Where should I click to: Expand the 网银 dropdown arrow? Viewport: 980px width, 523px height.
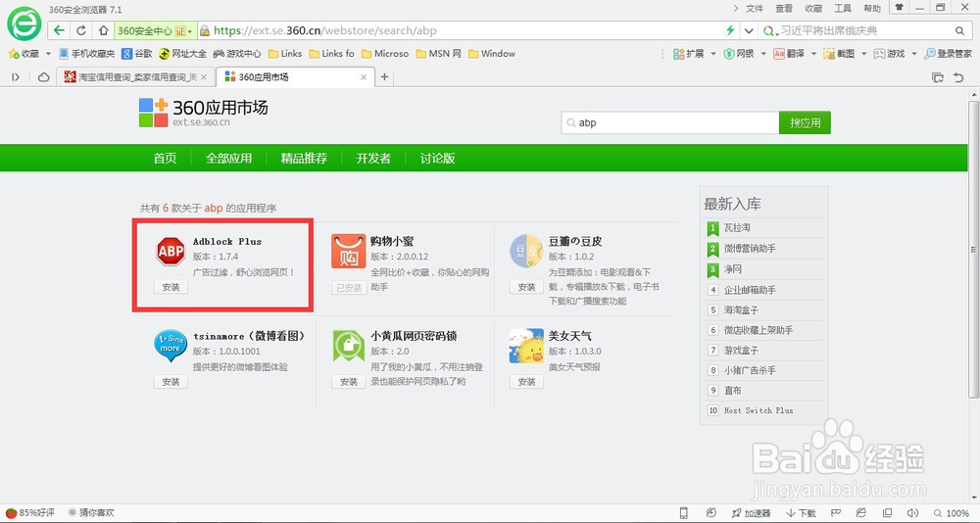click(763, 54)
